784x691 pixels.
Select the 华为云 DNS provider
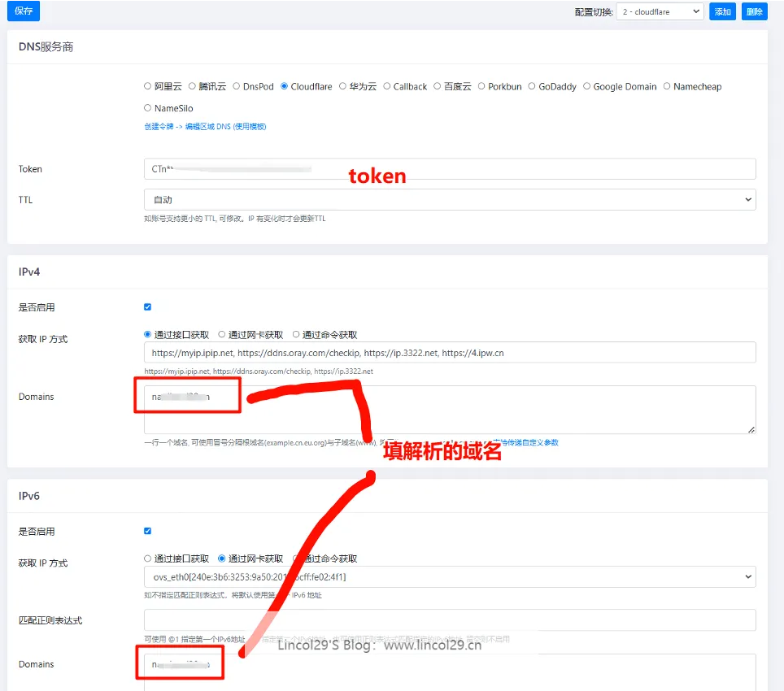pos(342,86)
